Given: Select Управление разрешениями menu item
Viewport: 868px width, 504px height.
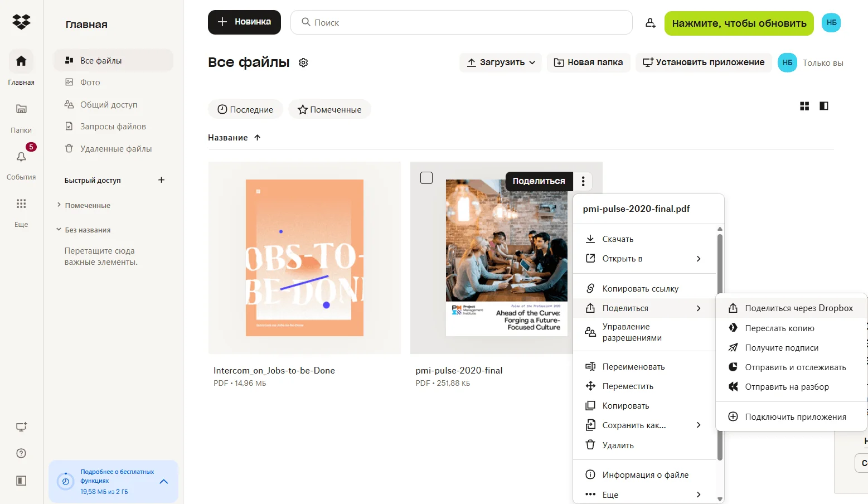Looking at the screenshot, I should click(x=644, y=332).
